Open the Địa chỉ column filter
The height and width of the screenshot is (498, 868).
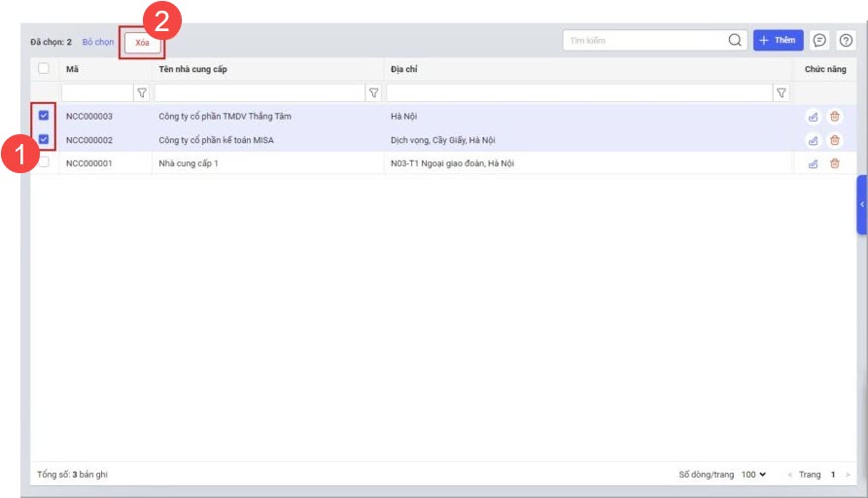click(x=781, y=93)
